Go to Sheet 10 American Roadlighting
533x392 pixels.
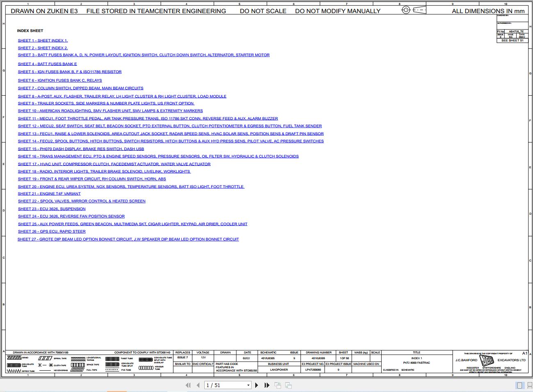tap(110, 111)
